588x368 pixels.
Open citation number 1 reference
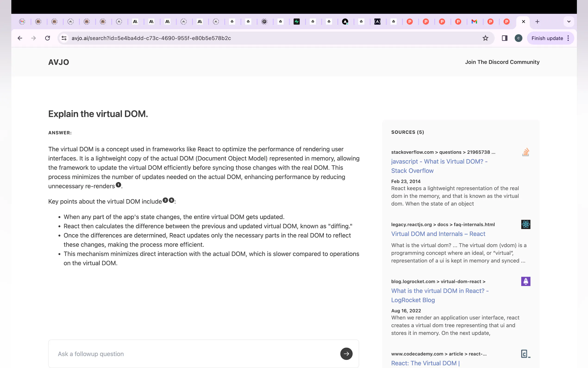pos(118,185)
